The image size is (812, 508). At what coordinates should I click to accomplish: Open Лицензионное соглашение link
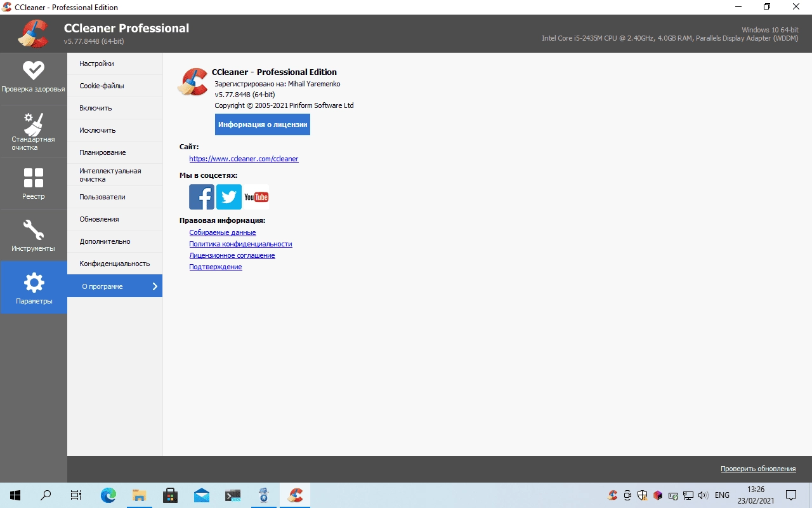coord(232,255)
